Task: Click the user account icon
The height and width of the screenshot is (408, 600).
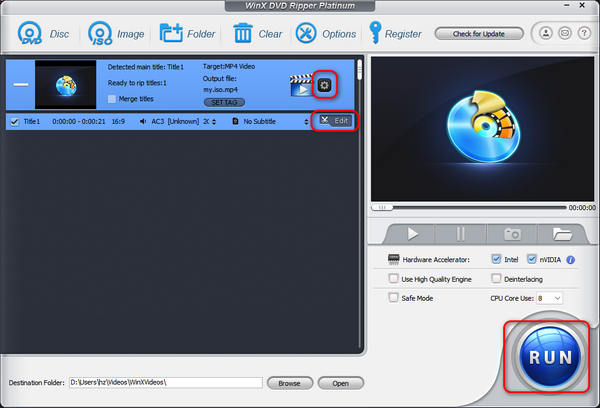Action: [544, 33]
